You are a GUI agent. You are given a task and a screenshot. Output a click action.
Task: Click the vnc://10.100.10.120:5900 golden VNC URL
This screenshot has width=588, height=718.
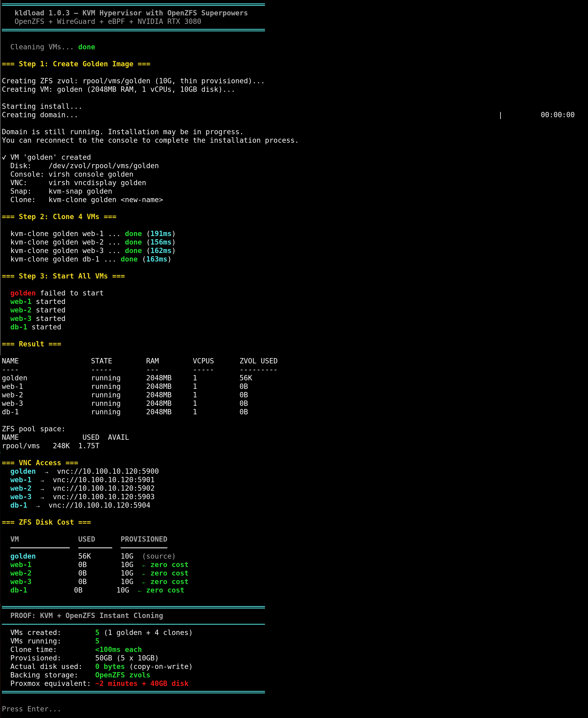108,471
